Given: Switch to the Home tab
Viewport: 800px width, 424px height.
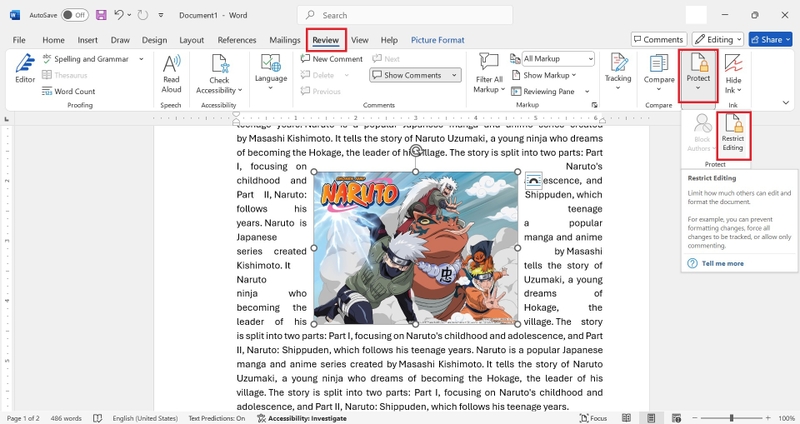Looking at the screenshot, I should pyautogui.click(x=53, y=40).
